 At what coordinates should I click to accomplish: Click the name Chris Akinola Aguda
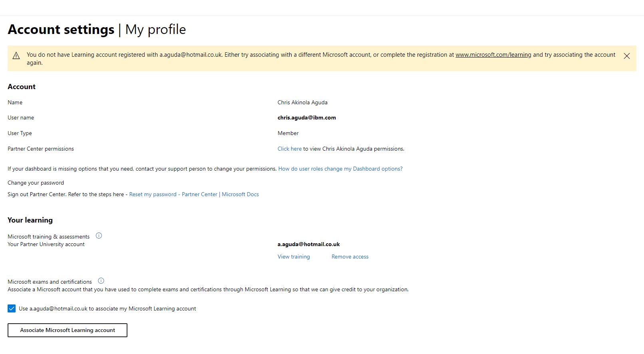click(x=302, y=102)
